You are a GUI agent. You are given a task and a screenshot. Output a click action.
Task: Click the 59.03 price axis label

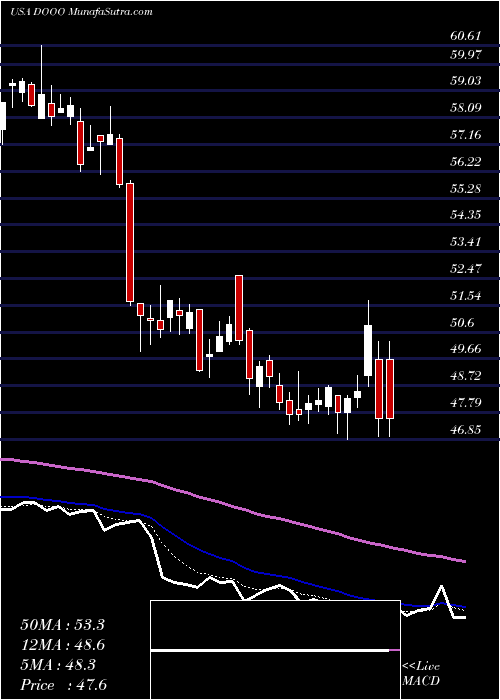pyautogui.click(x=464, y=81)
